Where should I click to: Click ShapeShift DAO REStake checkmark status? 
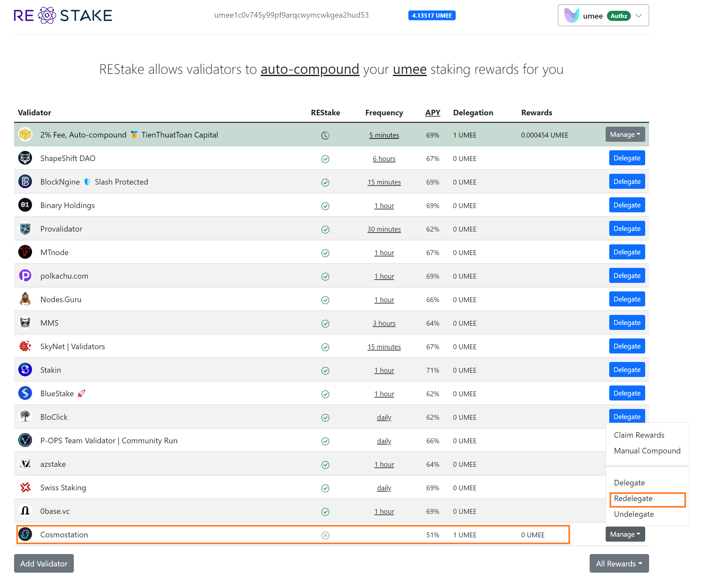pos(325,159)
